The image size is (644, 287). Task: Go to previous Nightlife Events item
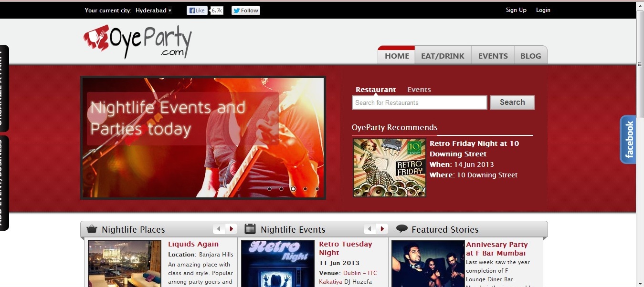[370, 229]
